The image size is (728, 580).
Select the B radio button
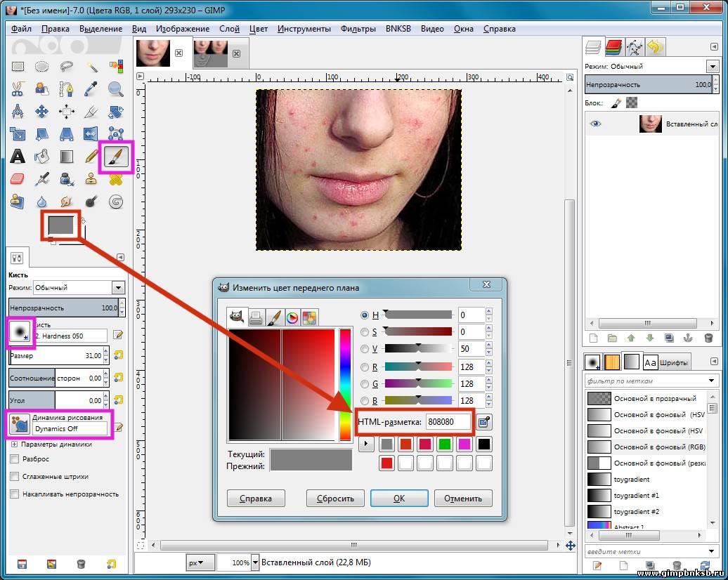click(365, 401)
